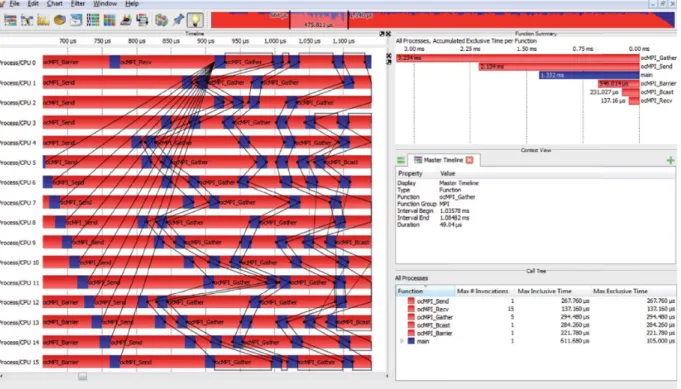Select the ocMPI_Send bar in Function Summary

[x=559, y=66]
